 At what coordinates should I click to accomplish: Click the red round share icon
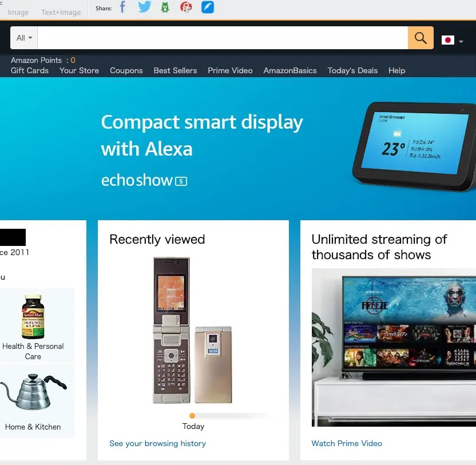click(x=186, y=7)
